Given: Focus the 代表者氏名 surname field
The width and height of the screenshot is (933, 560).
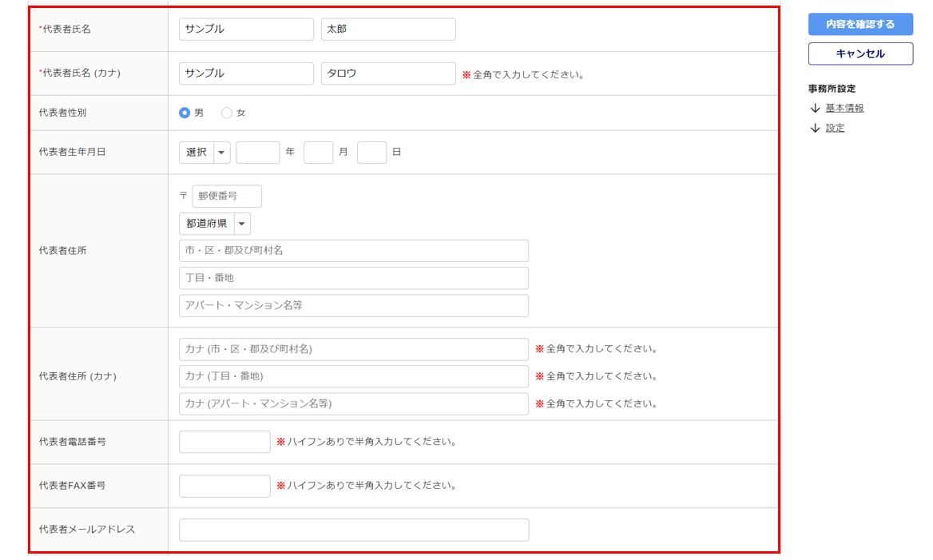Looking at the screenshot, I should 246,30.
